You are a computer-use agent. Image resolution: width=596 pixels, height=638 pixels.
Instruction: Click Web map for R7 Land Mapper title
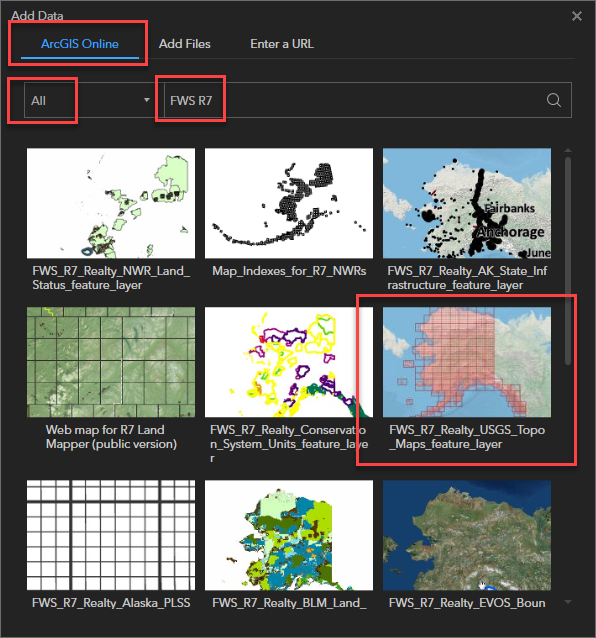[111, 437]
